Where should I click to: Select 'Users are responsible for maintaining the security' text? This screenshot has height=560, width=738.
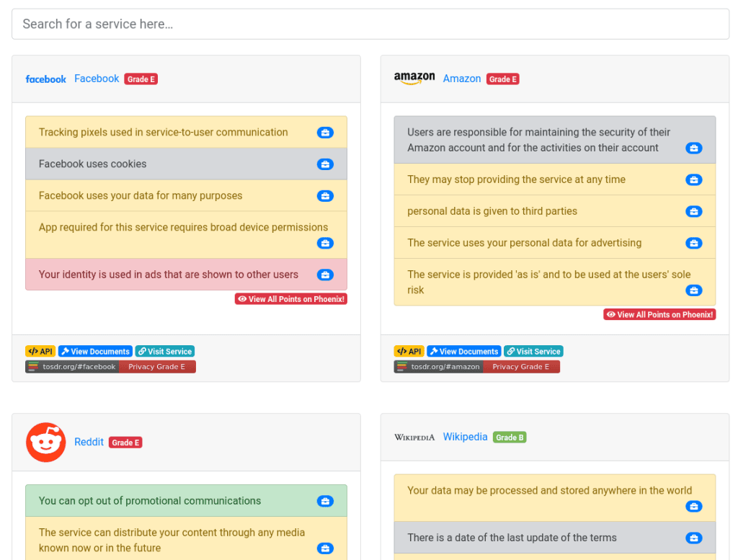pyautogui.click(x=539, y=140)
